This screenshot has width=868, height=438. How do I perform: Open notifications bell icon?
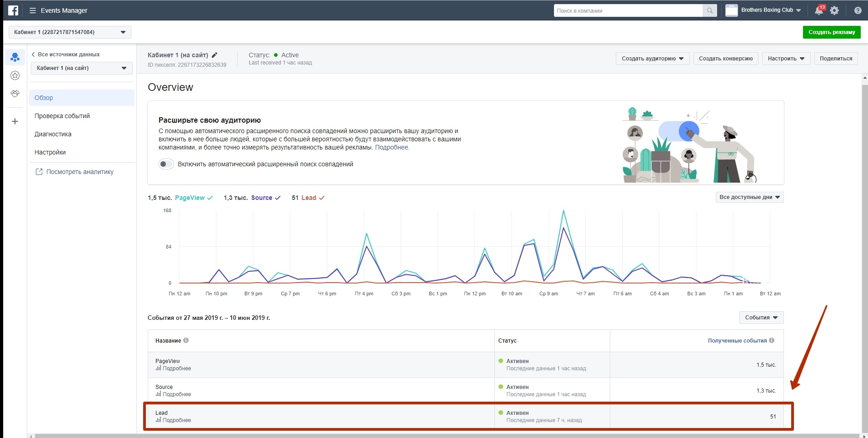(x=819, y=10)
